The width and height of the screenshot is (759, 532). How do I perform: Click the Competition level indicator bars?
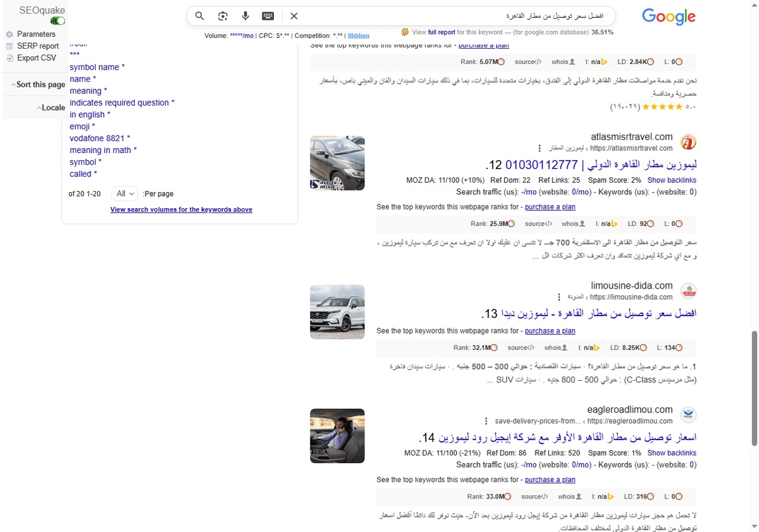pos(359,35)
